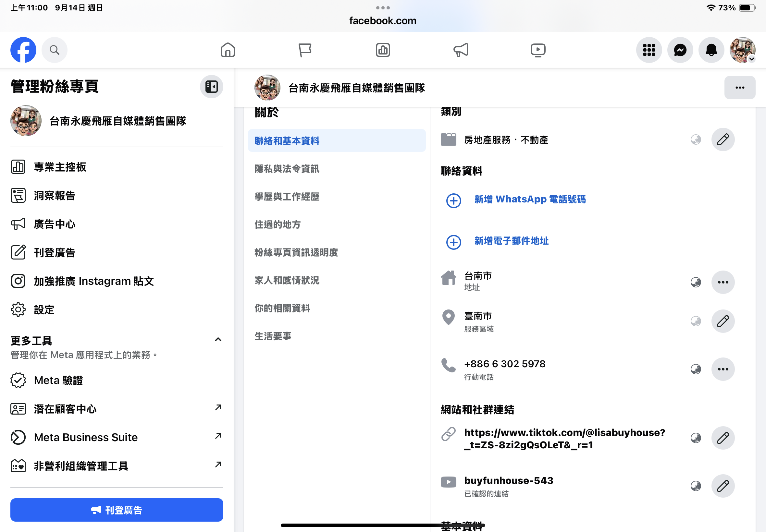The height and width of the screenshot is (532, 766).
Task: Open the video tab icon
Action: click(x=537, y=50)
